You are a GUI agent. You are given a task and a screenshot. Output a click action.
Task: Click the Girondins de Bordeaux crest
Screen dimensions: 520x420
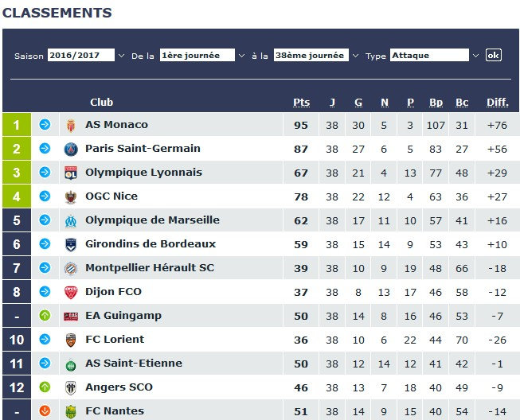coord(71,244)
